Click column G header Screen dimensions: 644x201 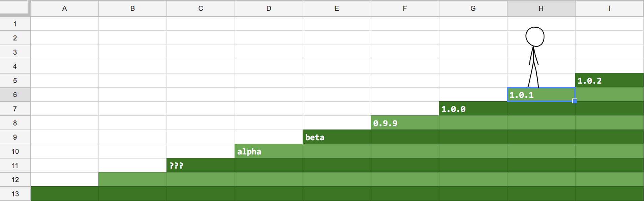(473, 8)
